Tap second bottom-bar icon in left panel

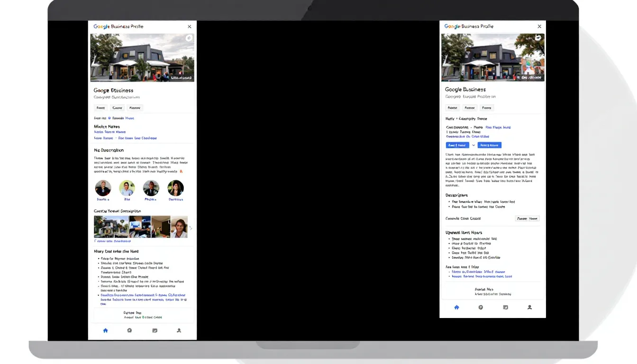[129, 330]
